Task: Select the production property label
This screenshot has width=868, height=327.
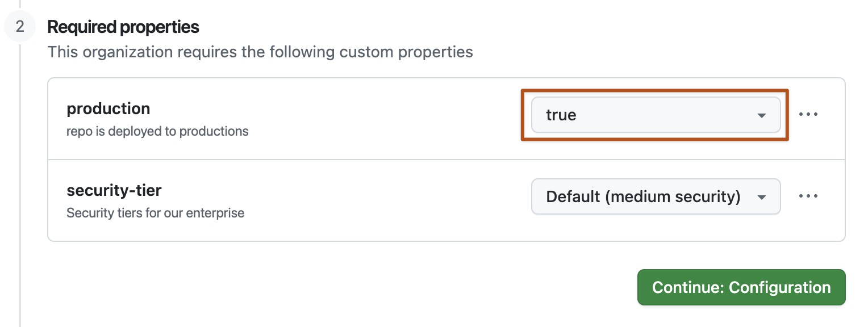Action: point(108,108)
